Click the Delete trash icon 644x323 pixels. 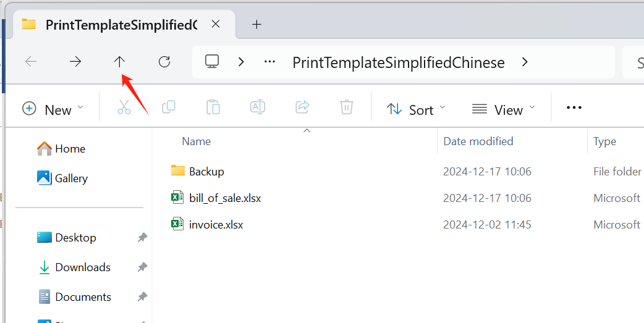(347, 107)
